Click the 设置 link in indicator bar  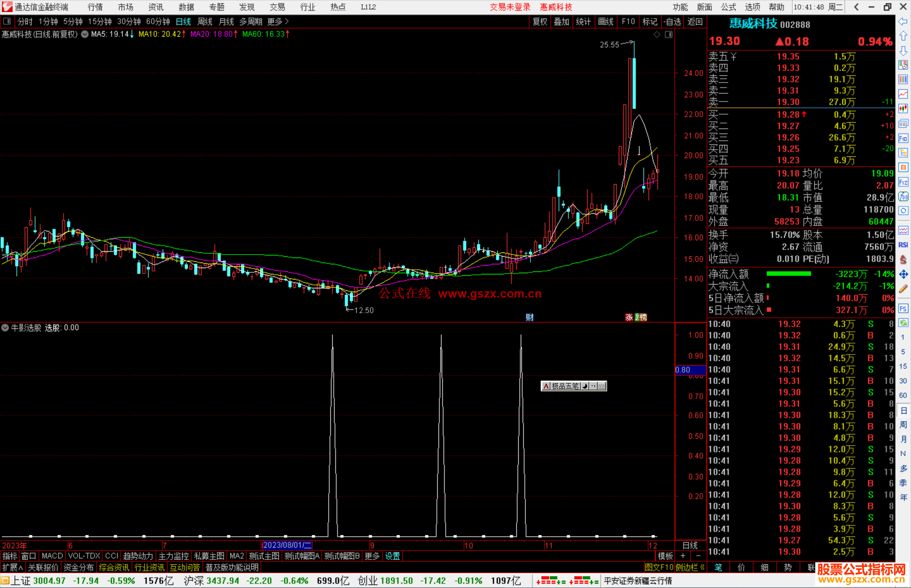point(392,556)
